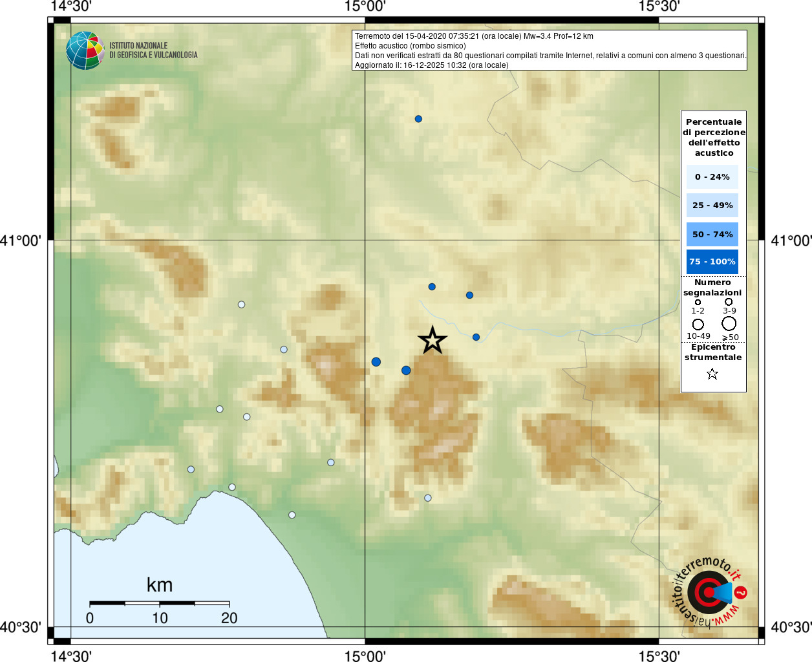
Task: Click the 0 - 24% legend swatch
Action: point(712,177)
